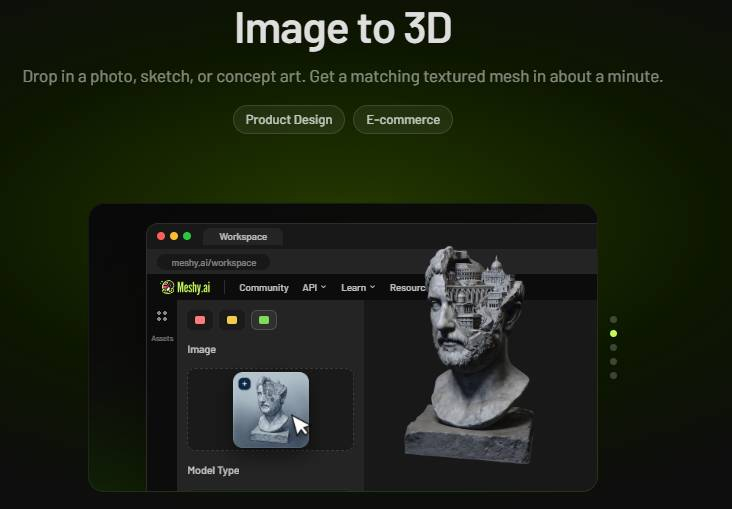Click the 'Drop in a photo' subtitle text
The width and height of the screenshot is (732, 509).
(x=343, y=76)
